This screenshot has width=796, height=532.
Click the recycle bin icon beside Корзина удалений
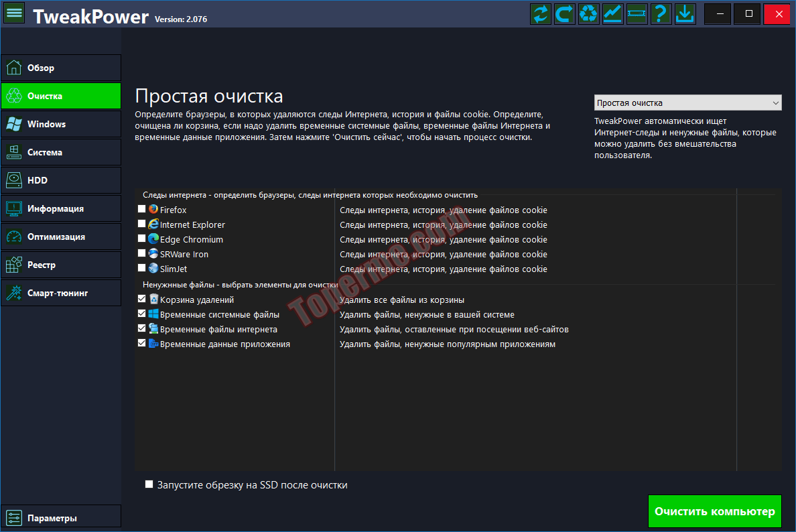tap(153, 299)
